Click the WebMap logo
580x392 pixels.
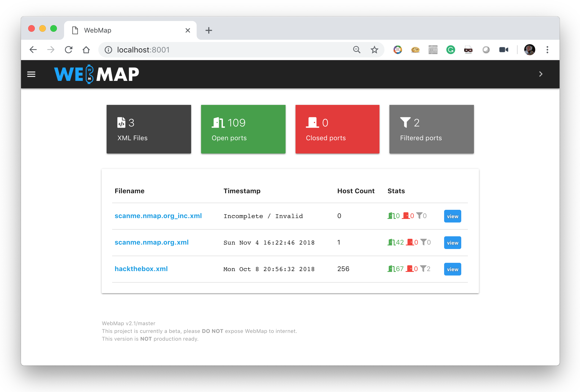[x=97, y=74]
